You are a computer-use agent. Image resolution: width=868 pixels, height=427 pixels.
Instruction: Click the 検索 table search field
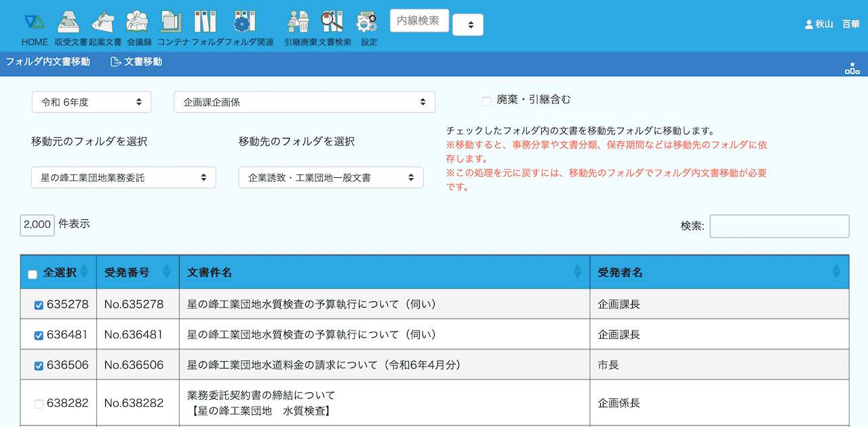pyautogui.click(x=779, y=226)
